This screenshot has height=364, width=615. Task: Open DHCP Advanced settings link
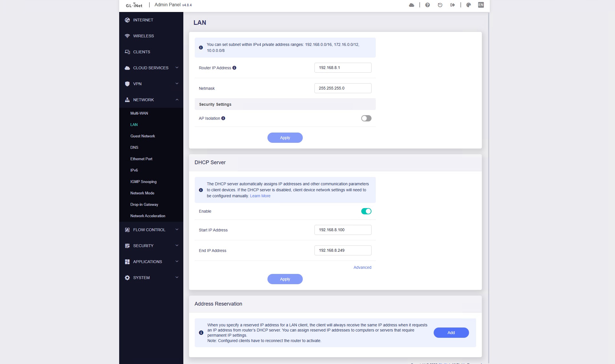362,267
